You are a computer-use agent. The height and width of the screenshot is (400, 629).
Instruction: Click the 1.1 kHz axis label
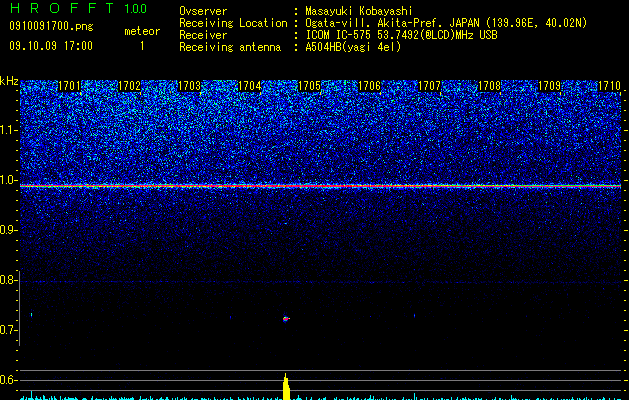click(x=8, y=130)
